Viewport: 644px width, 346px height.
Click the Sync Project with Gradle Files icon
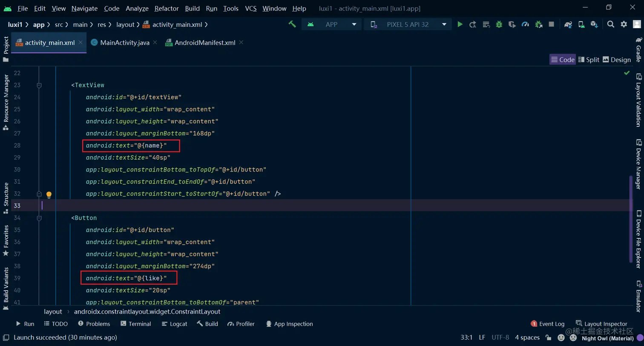568,24
